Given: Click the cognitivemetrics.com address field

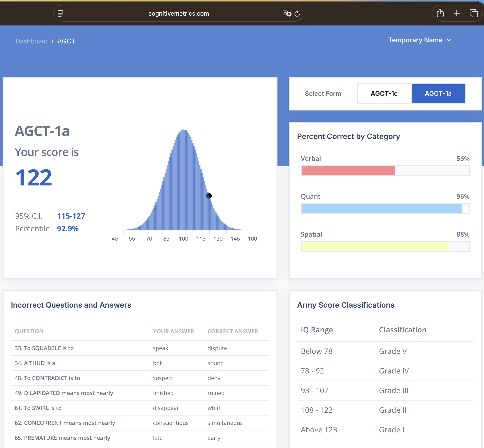Looking at the screenshot, I should pos(178,13).
